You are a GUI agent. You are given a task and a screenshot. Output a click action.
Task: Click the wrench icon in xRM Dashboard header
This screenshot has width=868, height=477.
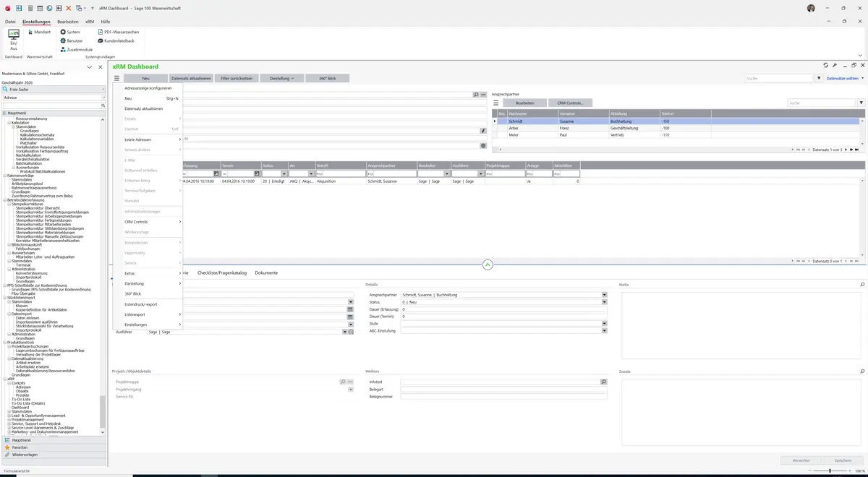point(835,65)
